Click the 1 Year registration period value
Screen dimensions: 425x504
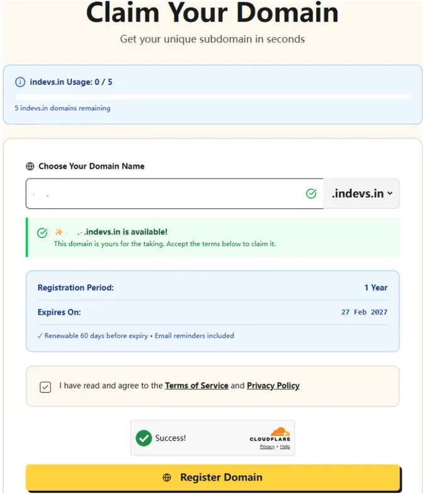pyautogui.click(x=376, y=288)
